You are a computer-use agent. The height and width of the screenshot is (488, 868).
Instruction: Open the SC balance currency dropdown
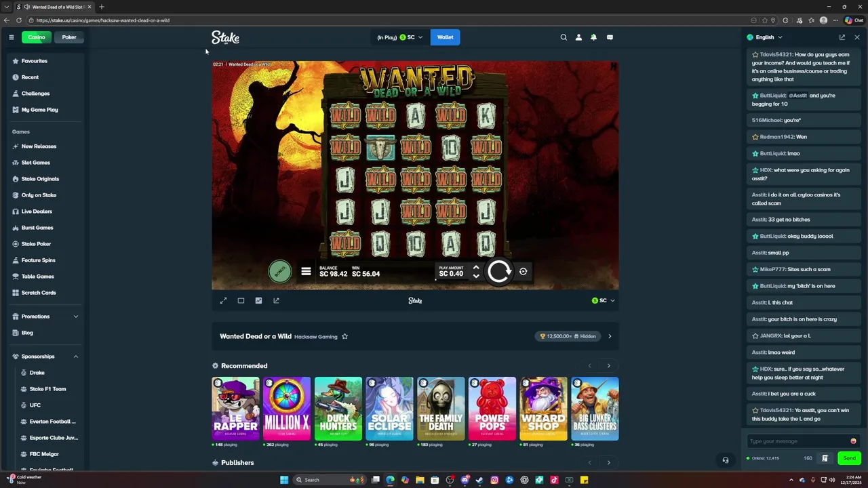point(401,37)
